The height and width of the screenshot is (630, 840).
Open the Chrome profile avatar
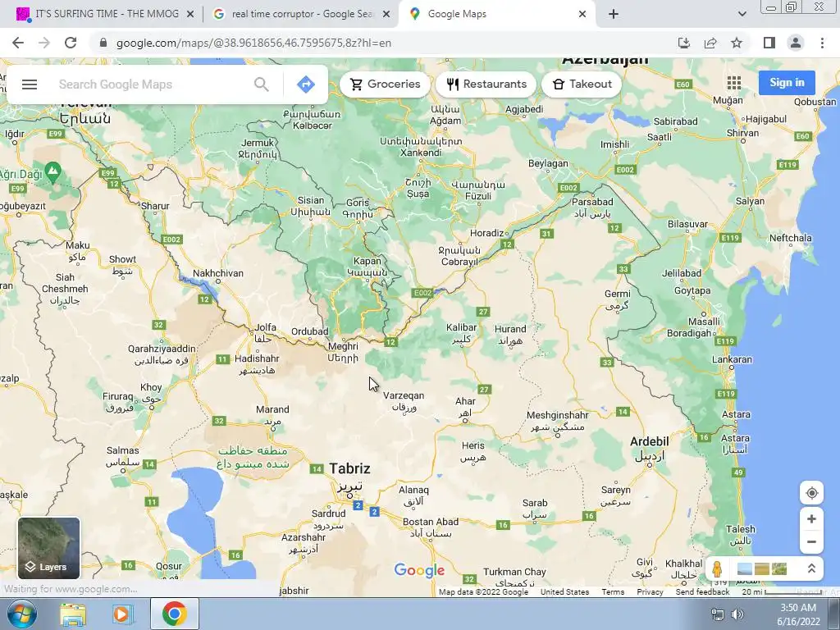(x=796, y=43)
